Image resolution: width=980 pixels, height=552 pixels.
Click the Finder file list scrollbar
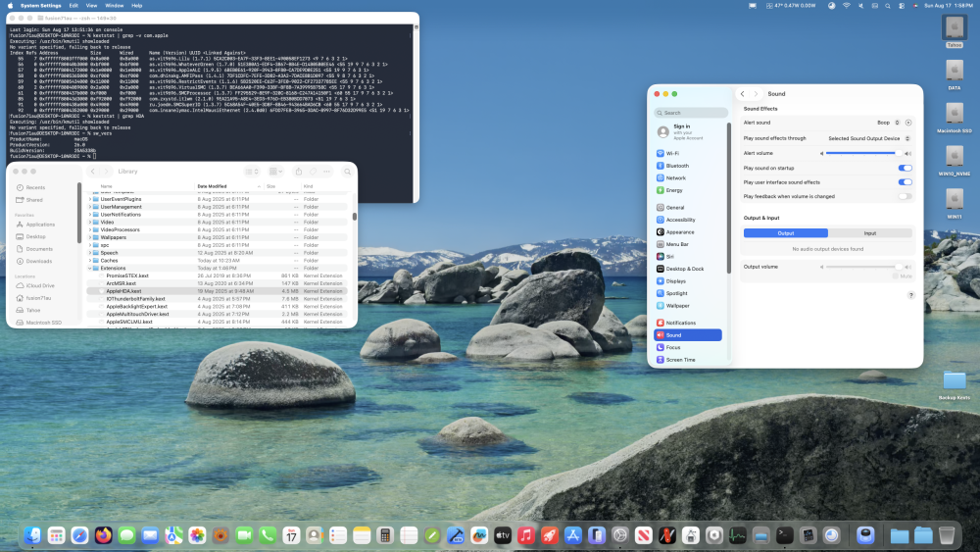tap(355, 217)
